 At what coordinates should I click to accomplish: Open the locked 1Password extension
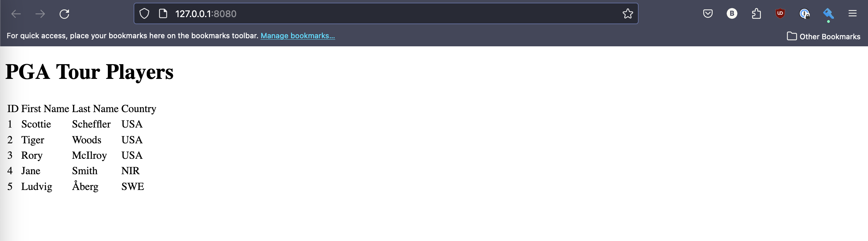pos(804,14)
